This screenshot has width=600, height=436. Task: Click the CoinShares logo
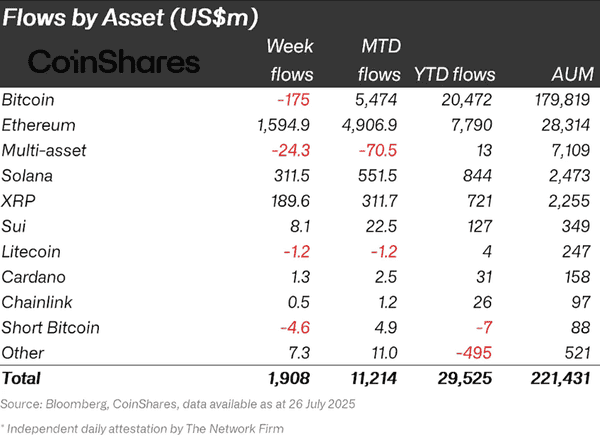pyautogui.click(x=113, y=61)
